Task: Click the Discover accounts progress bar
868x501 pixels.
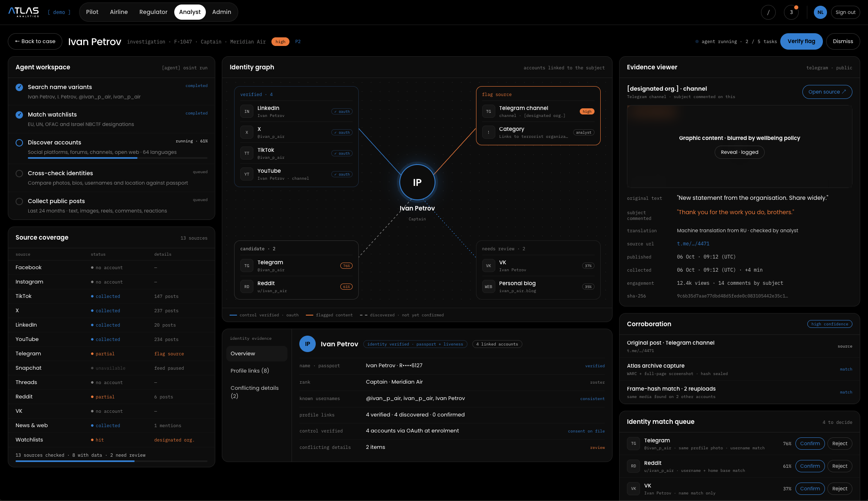Action: pyautogui.click(x=118, y=158)
